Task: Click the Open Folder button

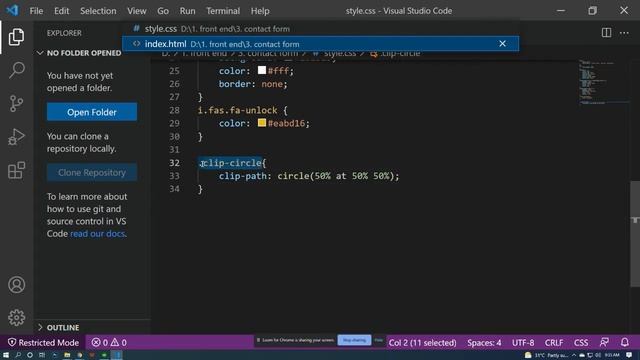Action: pyautogui.click(x=92, y=112)
